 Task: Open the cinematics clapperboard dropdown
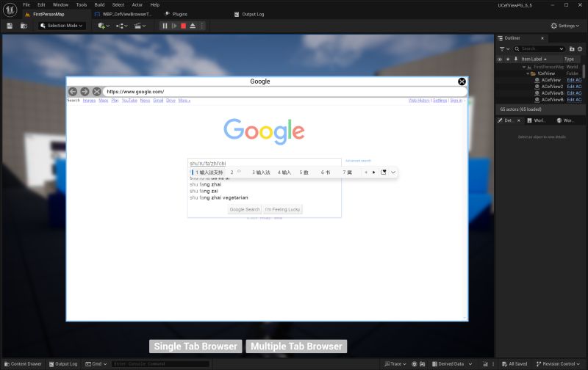[x=140, y=26]
